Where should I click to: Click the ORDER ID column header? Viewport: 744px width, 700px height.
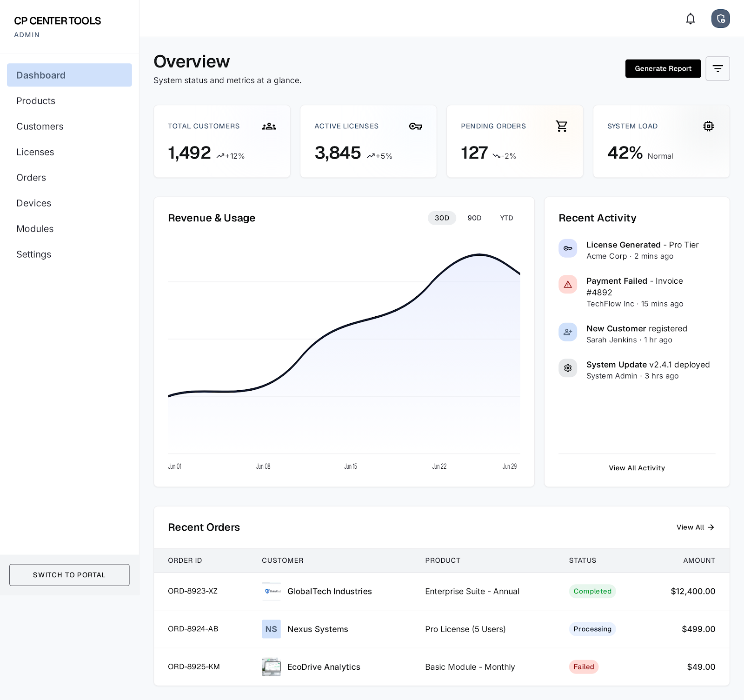185,560
